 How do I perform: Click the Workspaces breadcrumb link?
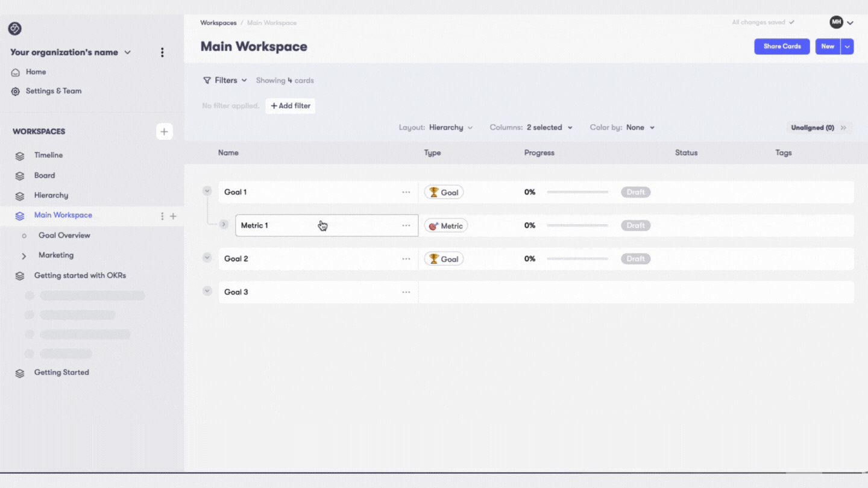[x=219, y=23]
